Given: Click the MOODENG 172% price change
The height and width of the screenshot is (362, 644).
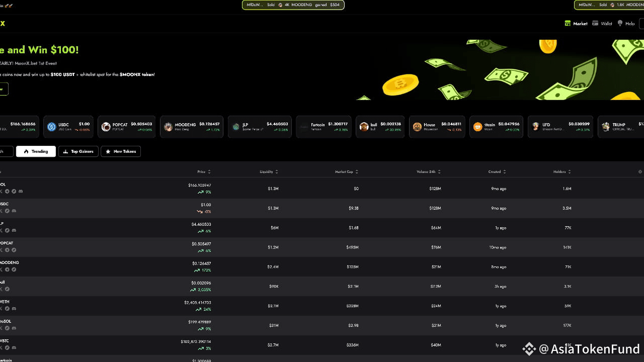Looking at the screenshot, I should point(203,270).
